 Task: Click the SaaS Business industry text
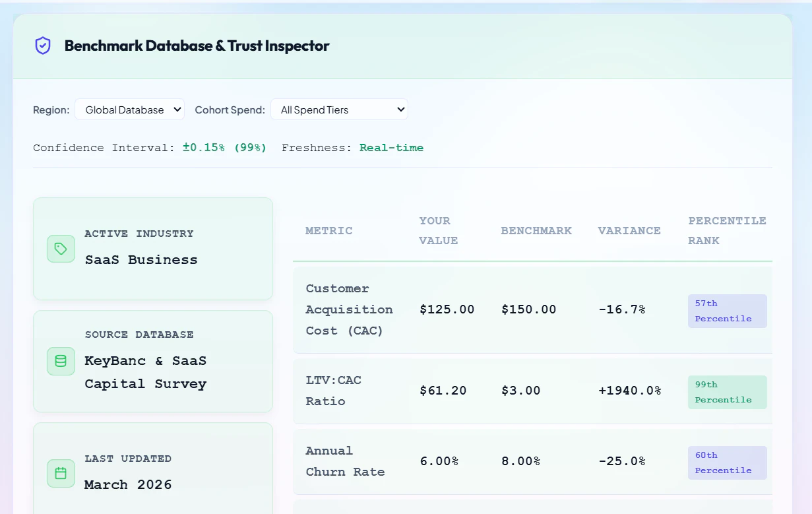(141, 259)
